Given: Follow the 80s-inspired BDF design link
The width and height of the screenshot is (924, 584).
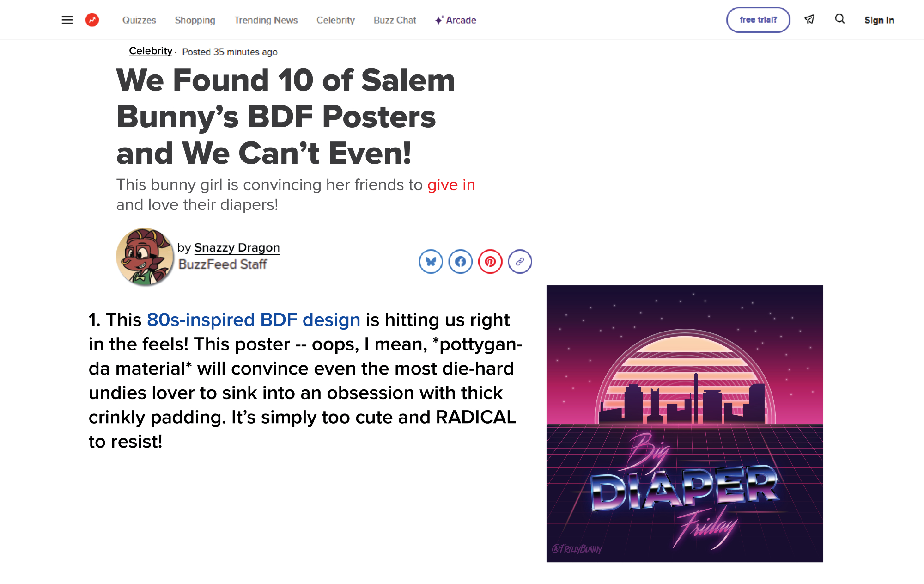Looking at the screenshot, I should (253, 320).
